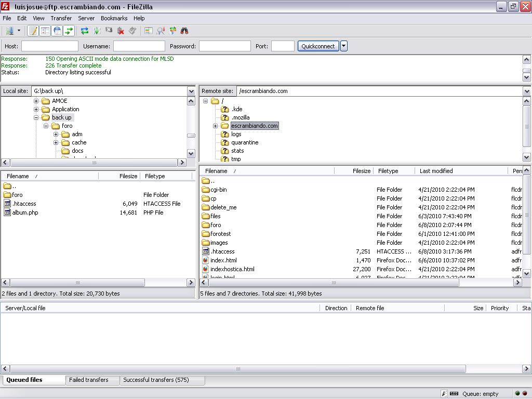Refresh the file and folder lists
Viewport: 532px width, 399px height.
tap(85, 31)
